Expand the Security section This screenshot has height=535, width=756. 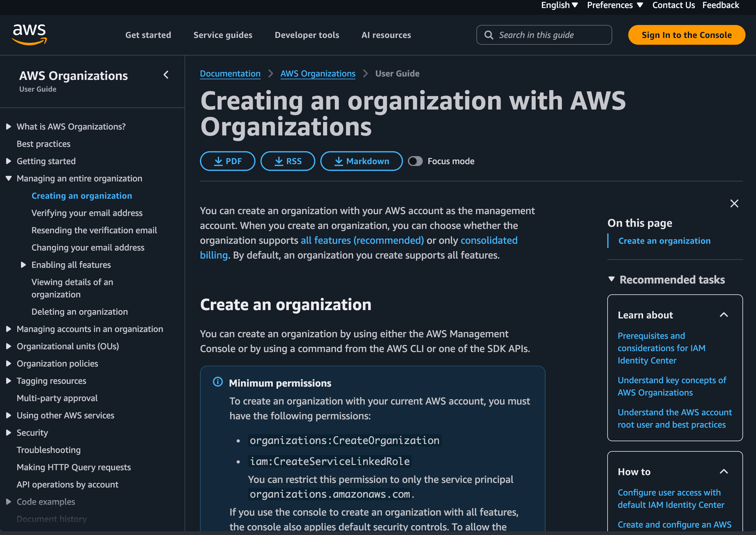pyautogui.click(x=9, y=433)
